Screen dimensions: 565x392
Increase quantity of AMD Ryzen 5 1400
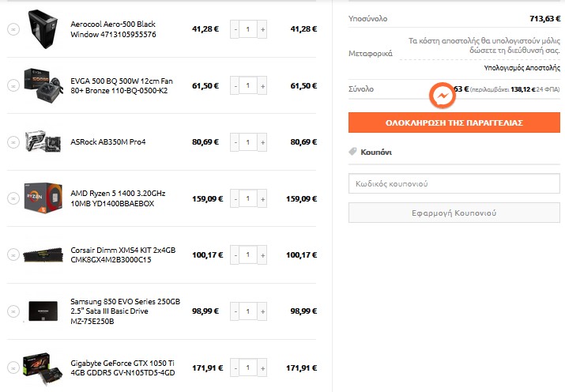coord(262,198)
